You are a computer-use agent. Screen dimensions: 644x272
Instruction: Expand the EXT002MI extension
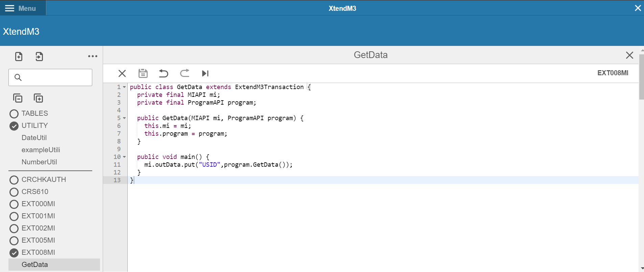pos(14,228)
